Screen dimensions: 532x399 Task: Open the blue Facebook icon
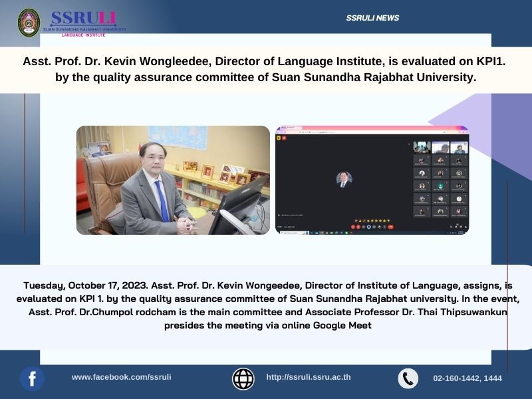click(x=32, y=378)
